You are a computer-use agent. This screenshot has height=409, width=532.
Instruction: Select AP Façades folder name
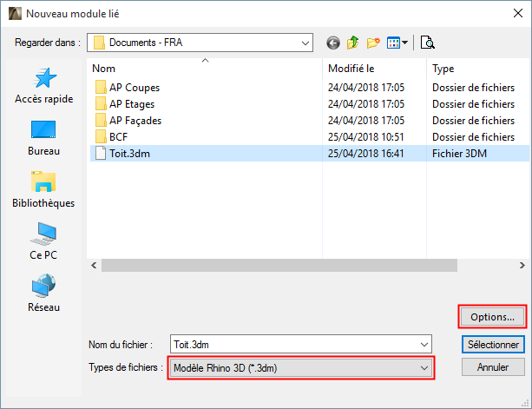click(x=135, y=121)
